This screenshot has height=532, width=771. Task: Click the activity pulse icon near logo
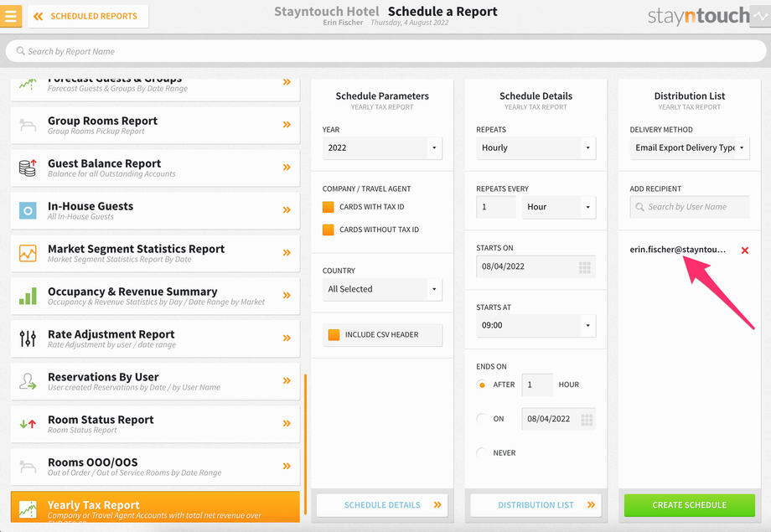(761, 16)
